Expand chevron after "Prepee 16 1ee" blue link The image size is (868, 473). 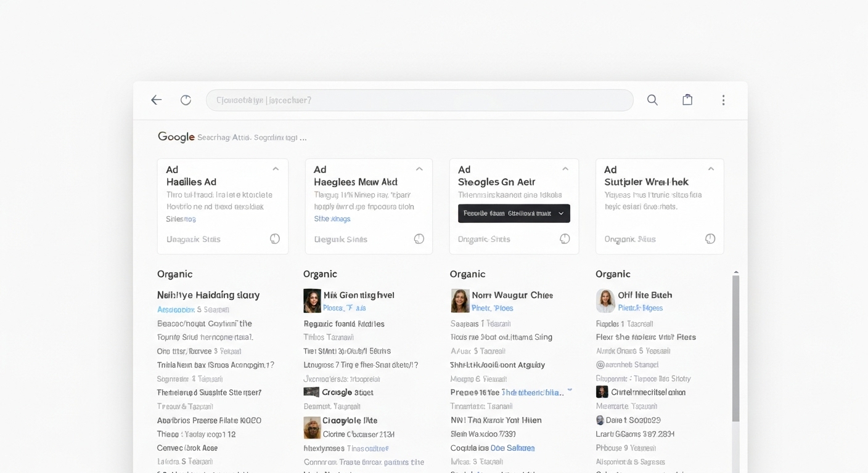tap(570, 390)
